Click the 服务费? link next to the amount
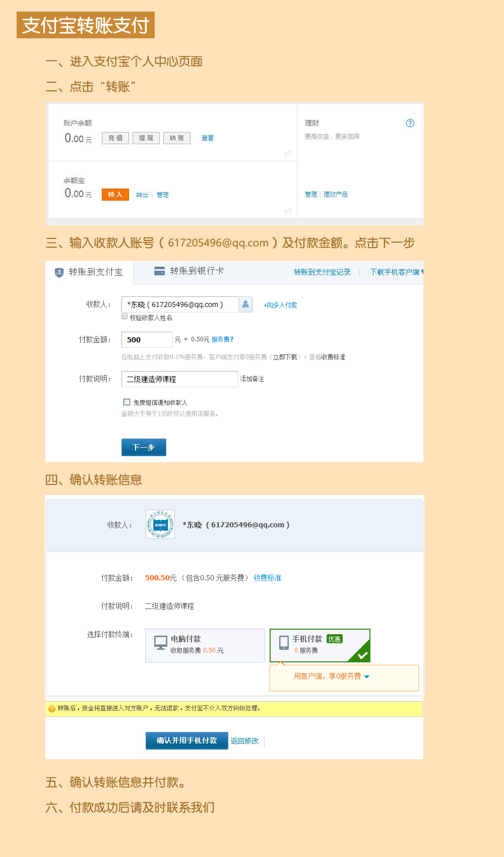 (223, 340)
